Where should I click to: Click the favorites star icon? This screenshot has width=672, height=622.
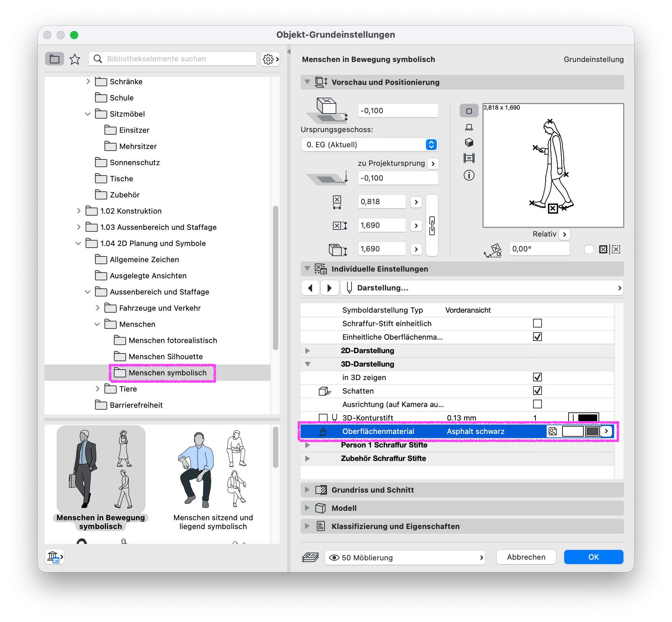(x=74, y=59)
